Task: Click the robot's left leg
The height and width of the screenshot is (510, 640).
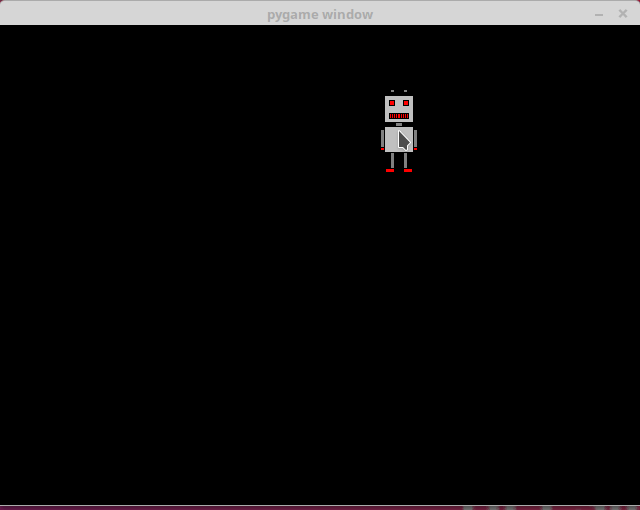Action: click(392, 160)
